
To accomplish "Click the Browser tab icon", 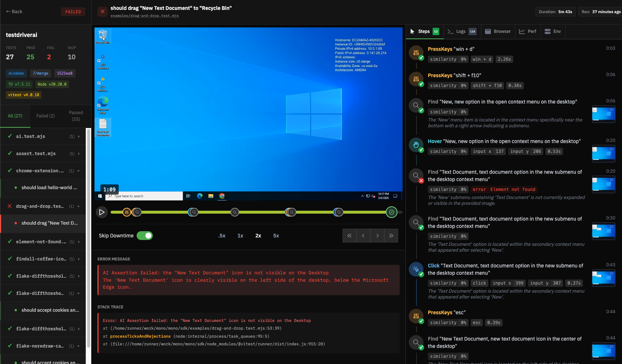I will click(488, 31).
